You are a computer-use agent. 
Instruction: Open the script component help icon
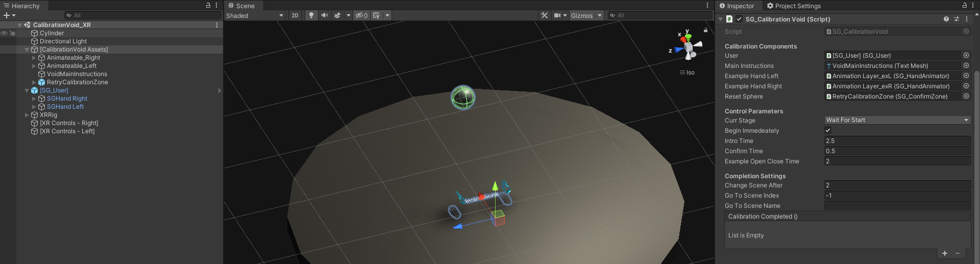click(x=946, y=19)
